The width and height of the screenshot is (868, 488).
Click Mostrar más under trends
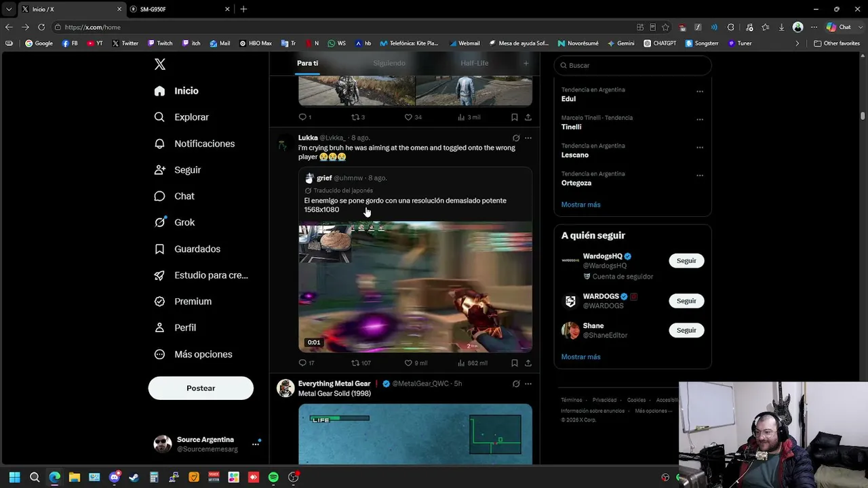click(580, 205)
